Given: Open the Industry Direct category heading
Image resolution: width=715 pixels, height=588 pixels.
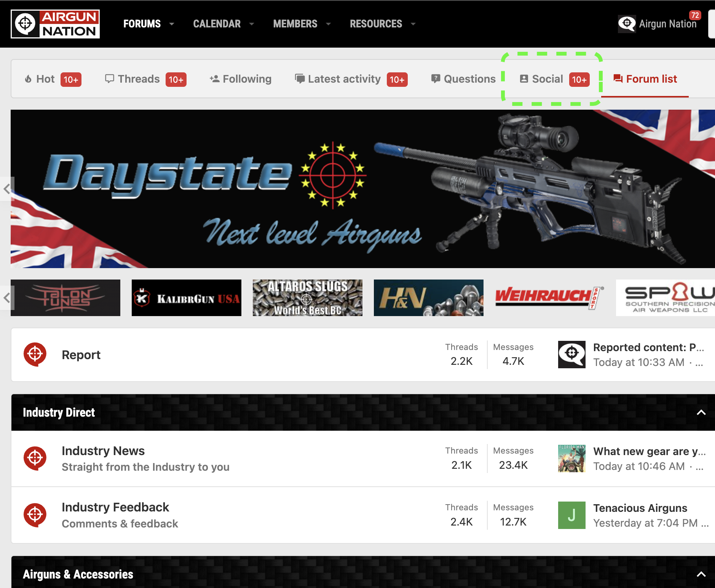Looking at the screenshot, I should point(59,412).
